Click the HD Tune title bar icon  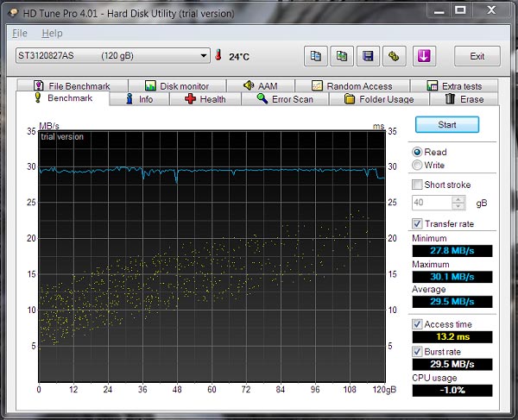pos(13,13)
